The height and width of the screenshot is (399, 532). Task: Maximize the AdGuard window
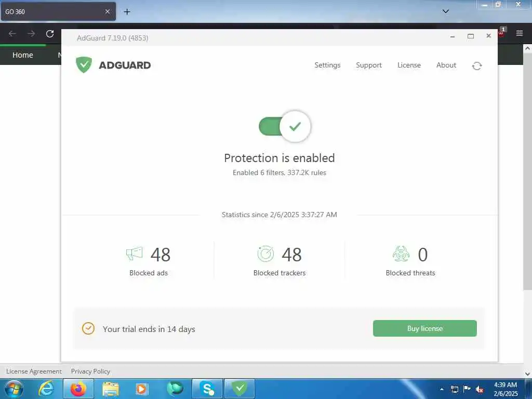point(471,36)
